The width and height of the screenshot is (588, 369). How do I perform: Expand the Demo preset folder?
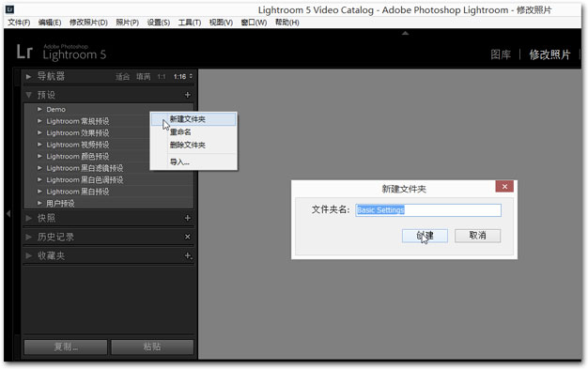[39, 109]
